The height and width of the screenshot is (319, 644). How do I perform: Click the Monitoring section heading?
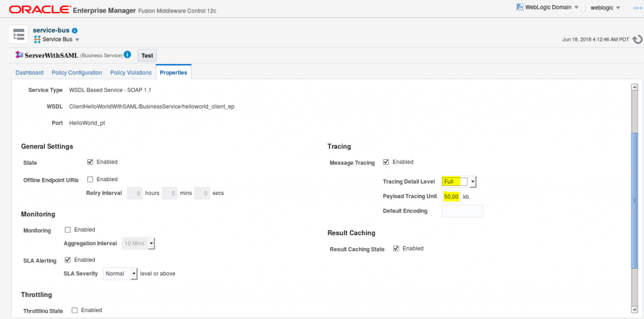38,214
